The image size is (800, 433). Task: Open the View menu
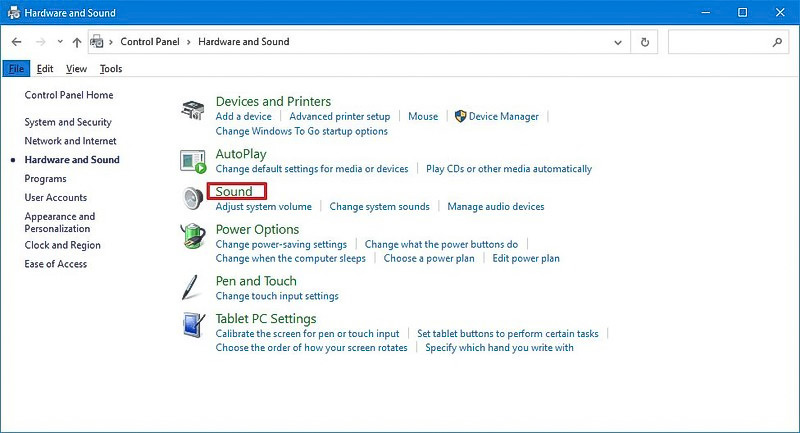coord(76,68)
